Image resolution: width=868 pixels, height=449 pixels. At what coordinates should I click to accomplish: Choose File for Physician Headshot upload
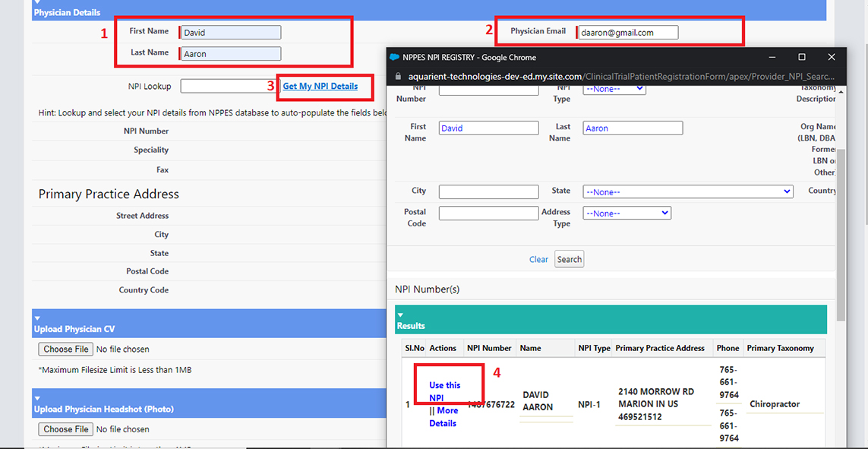(x=66, y=429)
